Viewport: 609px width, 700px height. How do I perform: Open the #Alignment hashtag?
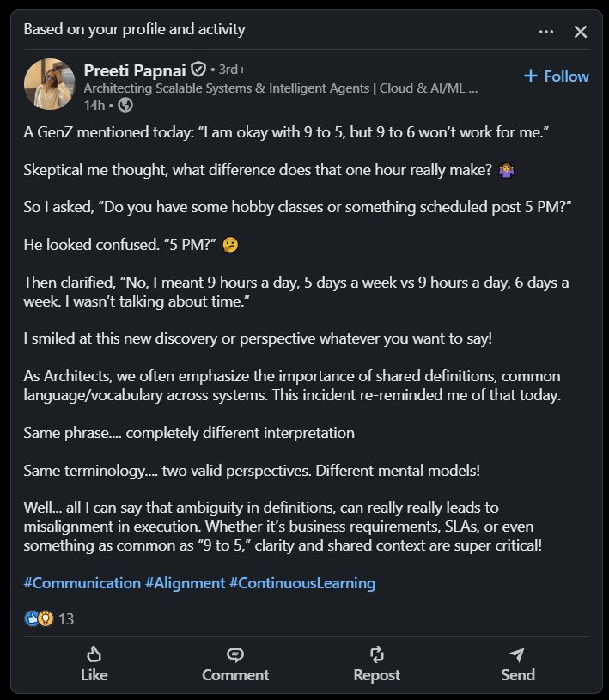click(x=186, y=583)
